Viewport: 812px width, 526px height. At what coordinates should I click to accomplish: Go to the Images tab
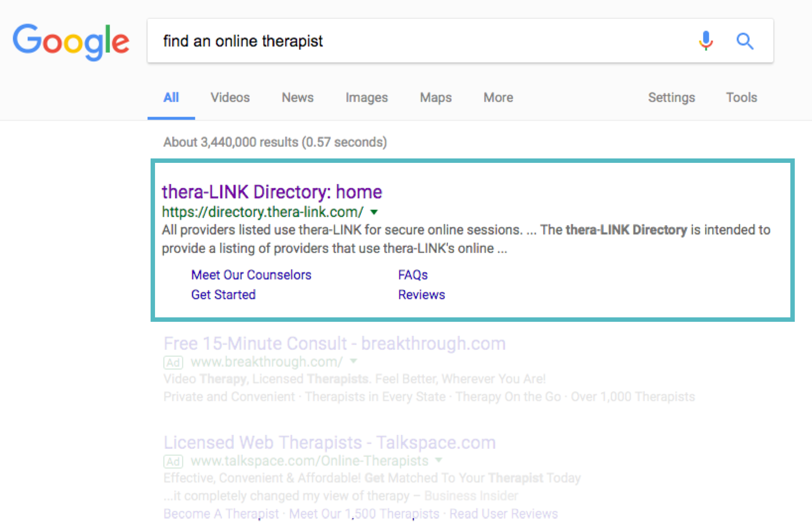point(367,98)
